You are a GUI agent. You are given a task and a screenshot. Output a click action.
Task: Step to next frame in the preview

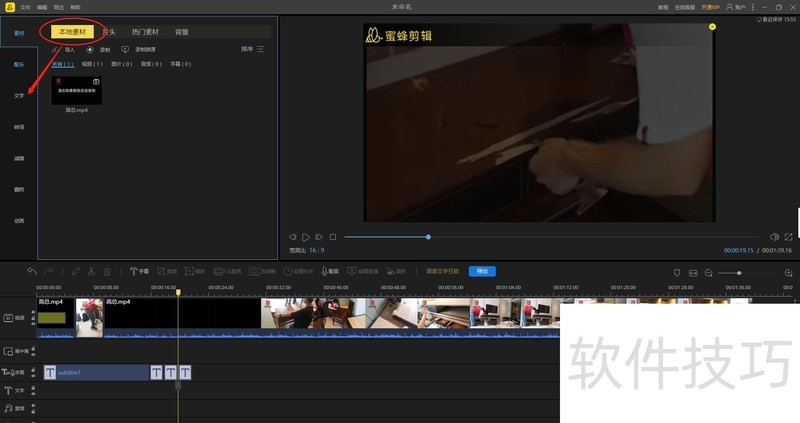coord(319,237)
